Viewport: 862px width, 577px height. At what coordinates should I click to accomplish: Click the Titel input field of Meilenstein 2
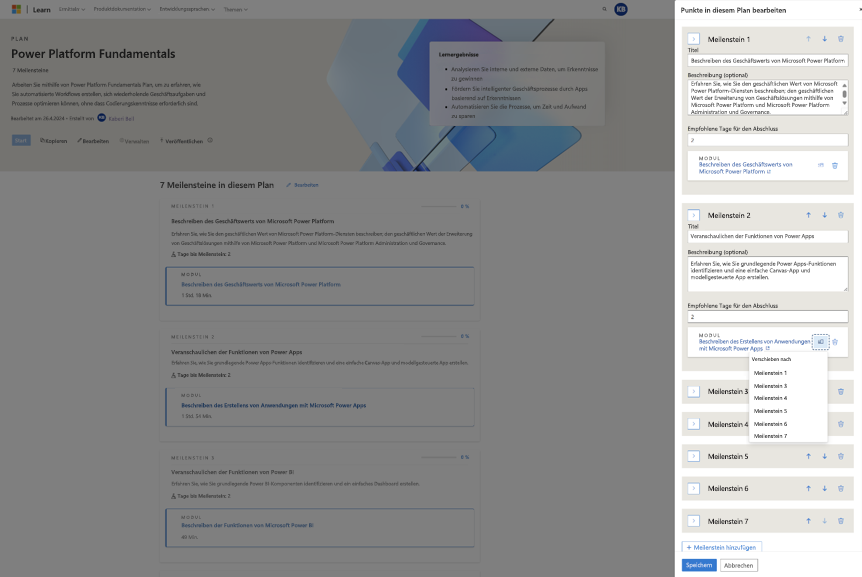tap(765, 236)
